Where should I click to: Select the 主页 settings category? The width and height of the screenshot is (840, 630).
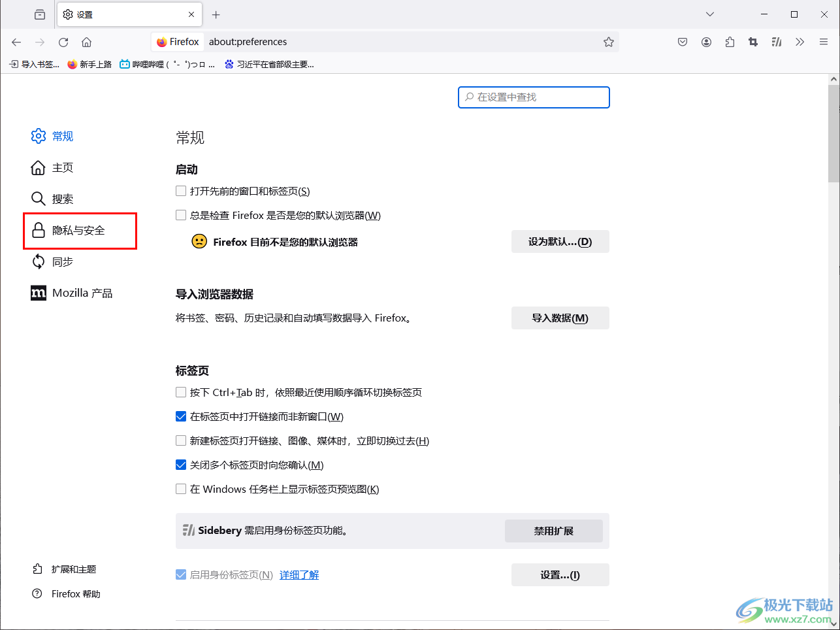tap(52, 167)
